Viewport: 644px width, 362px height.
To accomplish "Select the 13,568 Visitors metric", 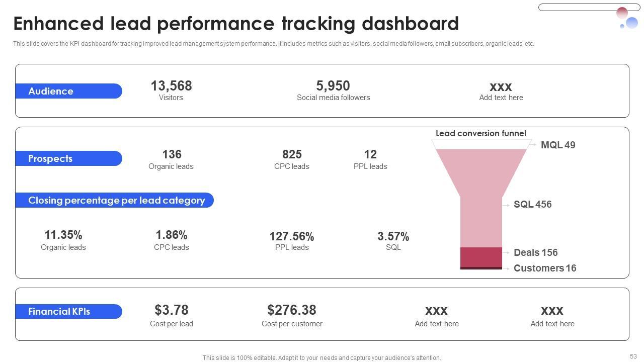I will pos(171,86).
